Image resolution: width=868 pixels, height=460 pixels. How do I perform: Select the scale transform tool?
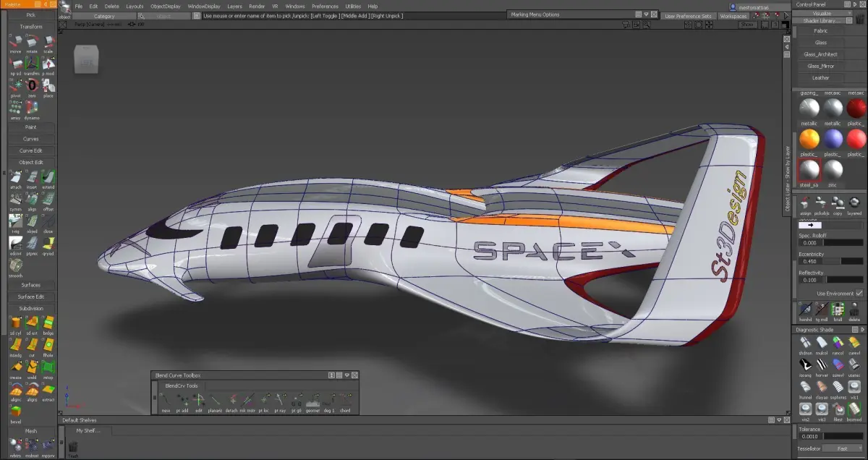click(48, 42)
